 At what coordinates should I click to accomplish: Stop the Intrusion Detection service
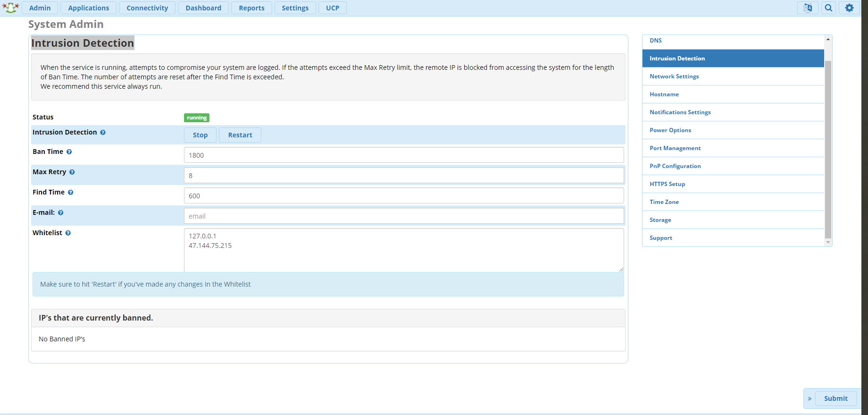(x=200, y=135)
